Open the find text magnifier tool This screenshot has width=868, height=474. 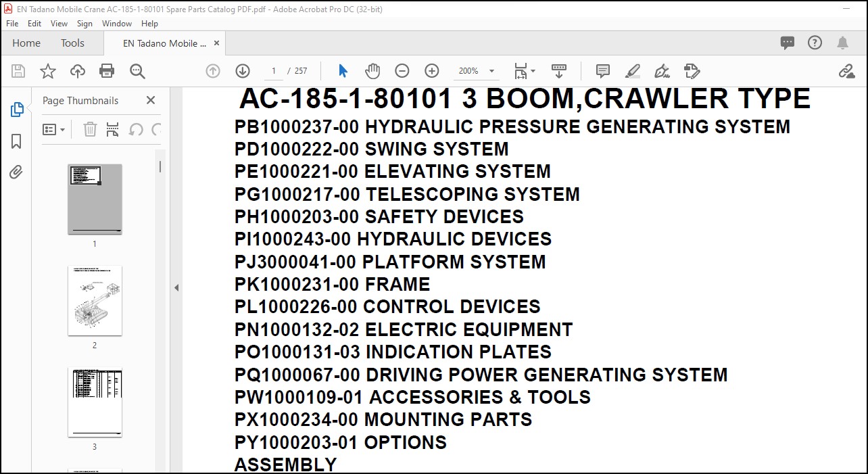pos(137,71)
